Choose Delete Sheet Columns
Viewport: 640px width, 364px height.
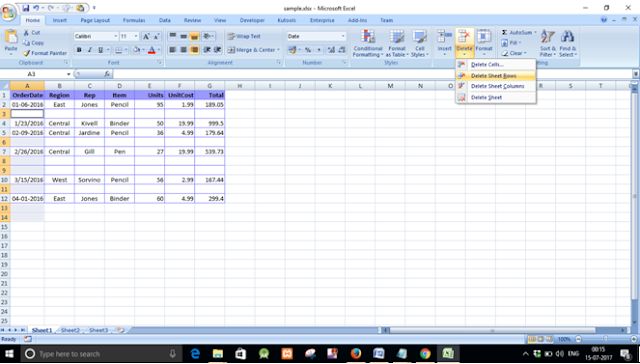pos(496,87)
